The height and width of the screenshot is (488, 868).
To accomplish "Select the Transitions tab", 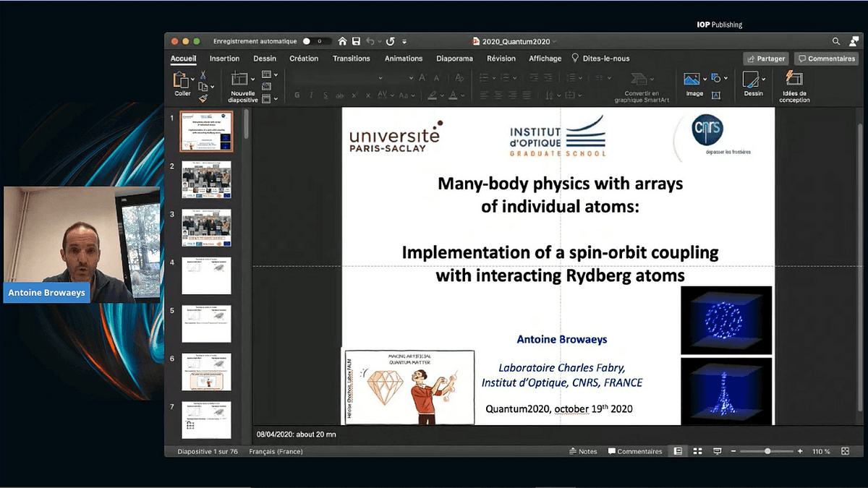I will tap(352, 59).
